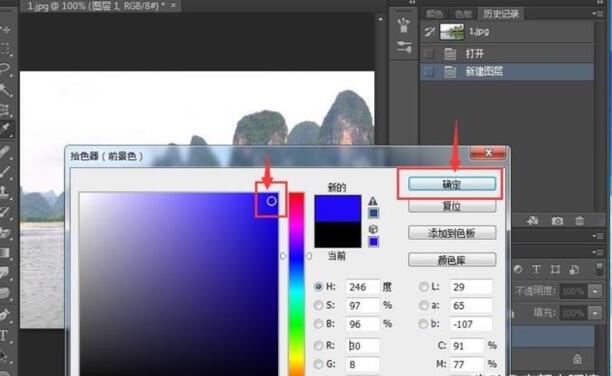Select the Lasso tool
612x376 pixels.
point(5,69)
